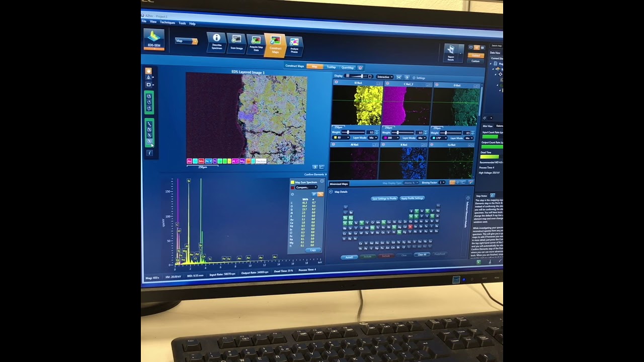The height and width of the screenshot is (362, 644).
Task: Open the Map mode dropdown
Action: pos(186,41)
